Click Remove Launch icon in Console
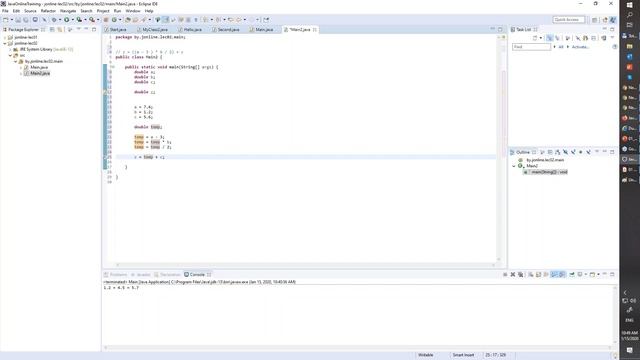Viewport: 640px width, 360px height. 513,275
